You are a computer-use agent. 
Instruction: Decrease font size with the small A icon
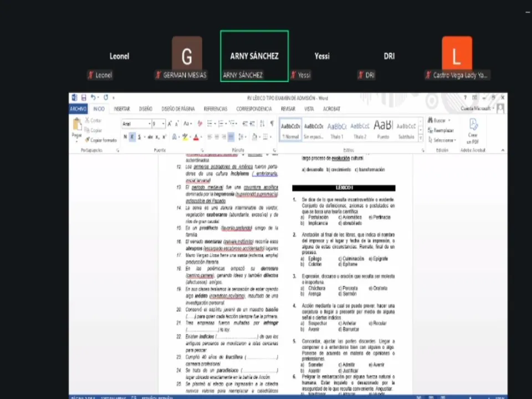coord(177,124)
